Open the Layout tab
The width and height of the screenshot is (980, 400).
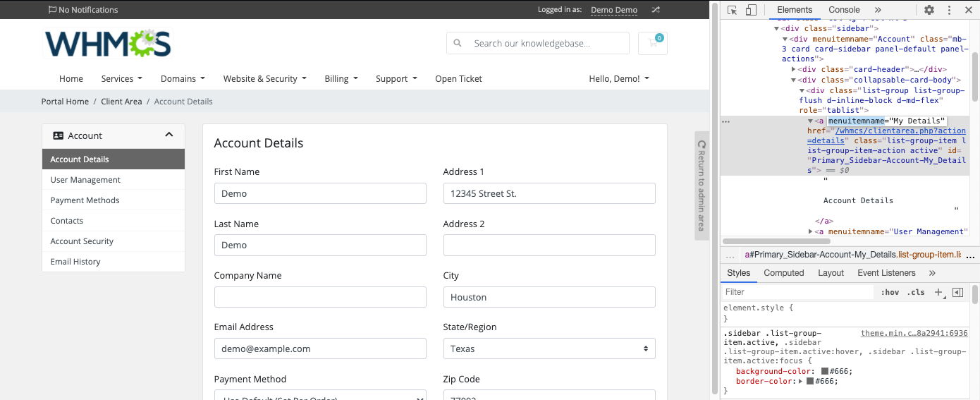point(831,273)
